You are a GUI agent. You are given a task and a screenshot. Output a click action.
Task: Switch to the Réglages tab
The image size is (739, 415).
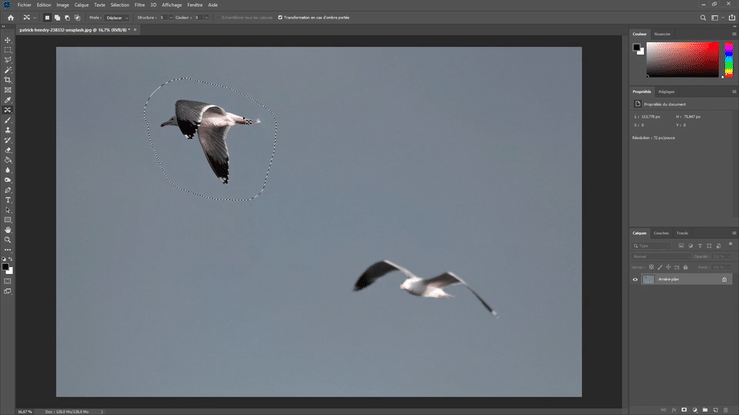click(x=666, y=92)
